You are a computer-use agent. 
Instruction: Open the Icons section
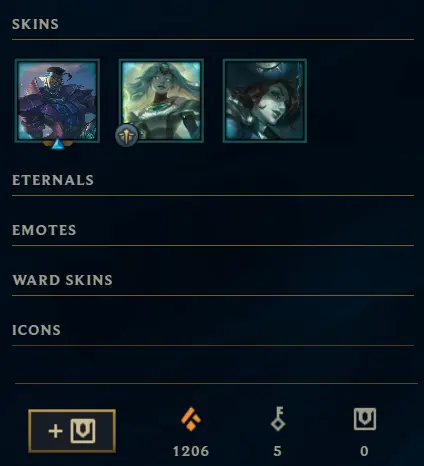[36, 330]
